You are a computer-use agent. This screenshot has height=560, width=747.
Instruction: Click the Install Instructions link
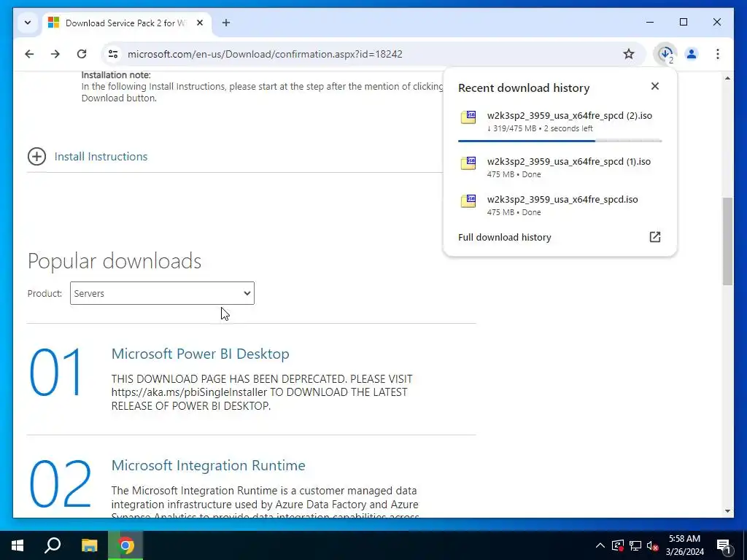(101, 156)
